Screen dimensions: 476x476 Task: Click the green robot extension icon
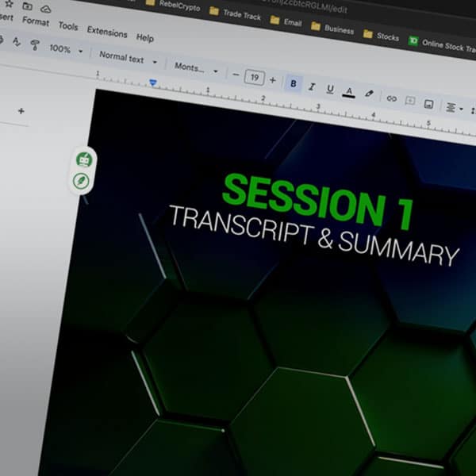(x=82, y=159)
